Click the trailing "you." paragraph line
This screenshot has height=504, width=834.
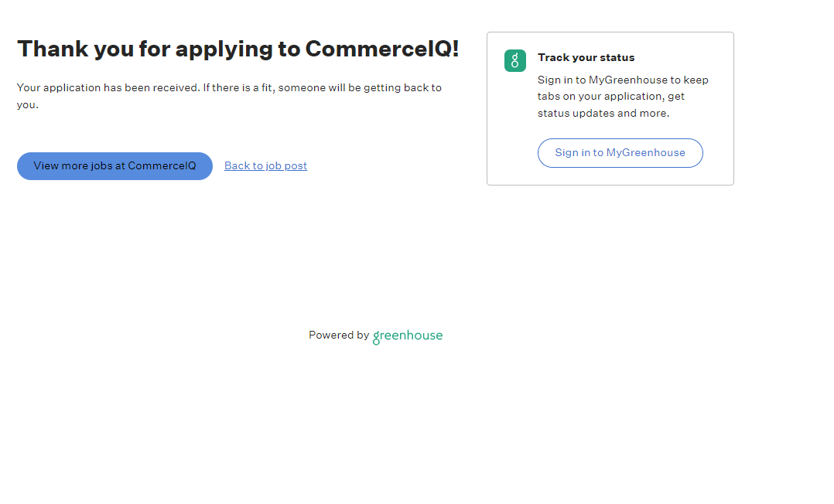[x=28, y=105]
